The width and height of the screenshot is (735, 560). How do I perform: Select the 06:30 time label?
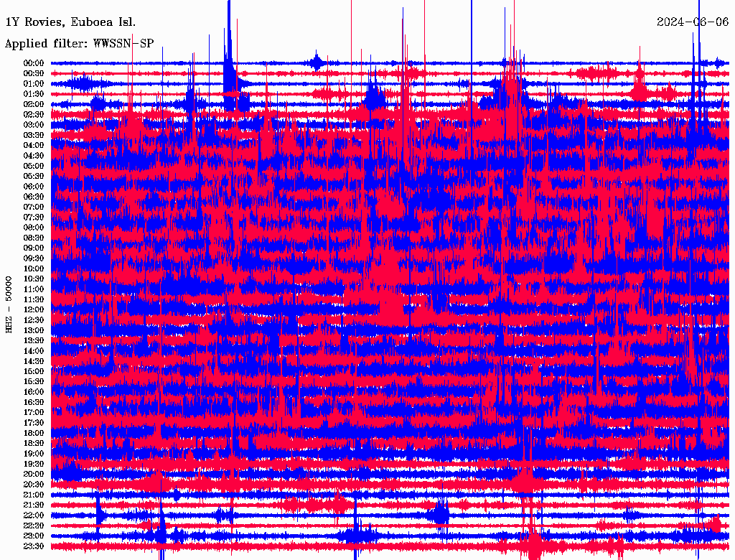point(34,197)
